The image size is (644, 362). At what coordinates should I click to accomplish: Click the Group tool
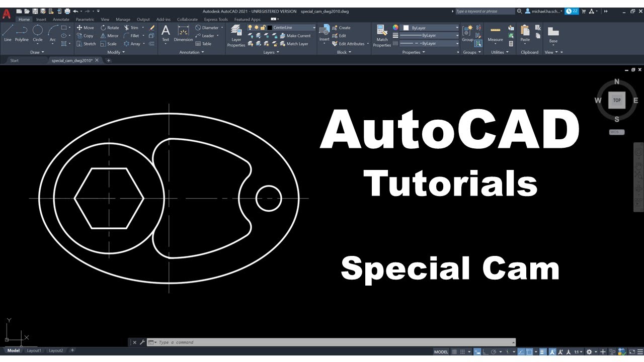pos(467,33)
